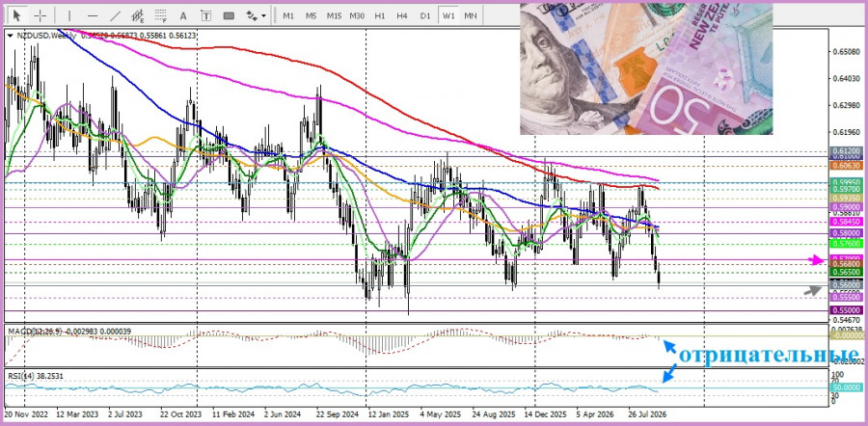Click the 12 Jan 2025 date label
The width and height of the screenshot is (868, 426).
tap(388, 413)
